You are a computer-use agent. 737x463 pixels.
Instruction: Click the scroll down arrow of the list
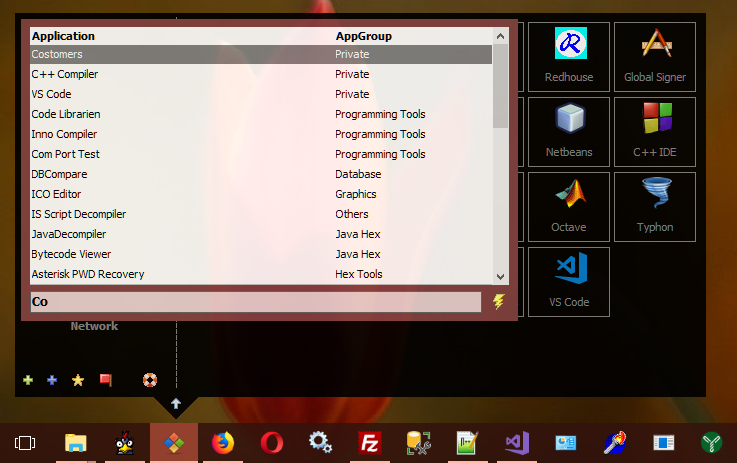500,277
